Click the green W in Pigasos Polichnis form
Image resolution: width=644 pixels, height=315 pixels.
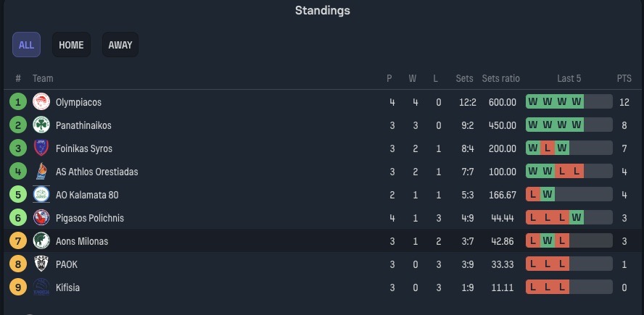[577, 218]
